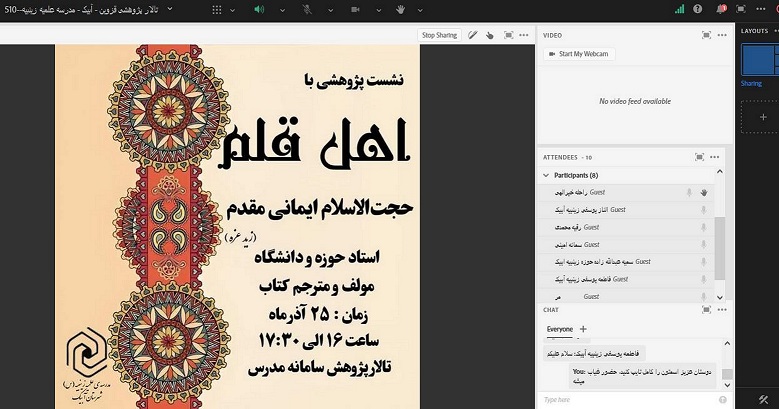This screenshot has width=779, height=409.
Task: Toggle the webcam icon in the top bar
Action: [x=354, y=9]
